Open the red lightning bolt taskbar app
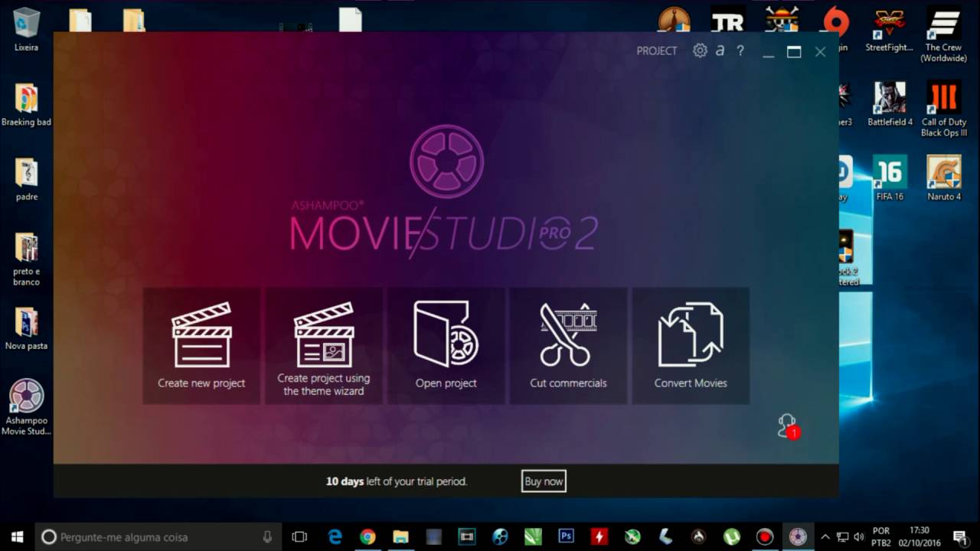 599,536
